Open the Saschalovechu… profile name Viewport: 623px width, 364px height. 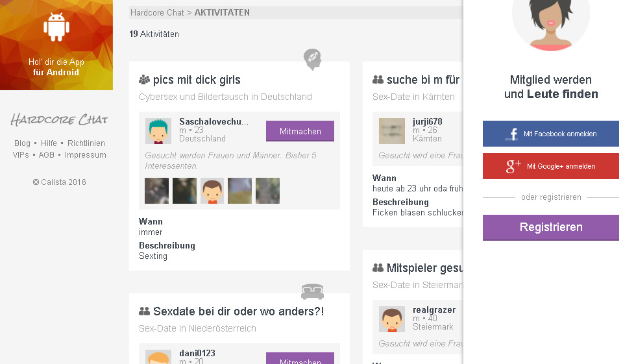point(214,121)
